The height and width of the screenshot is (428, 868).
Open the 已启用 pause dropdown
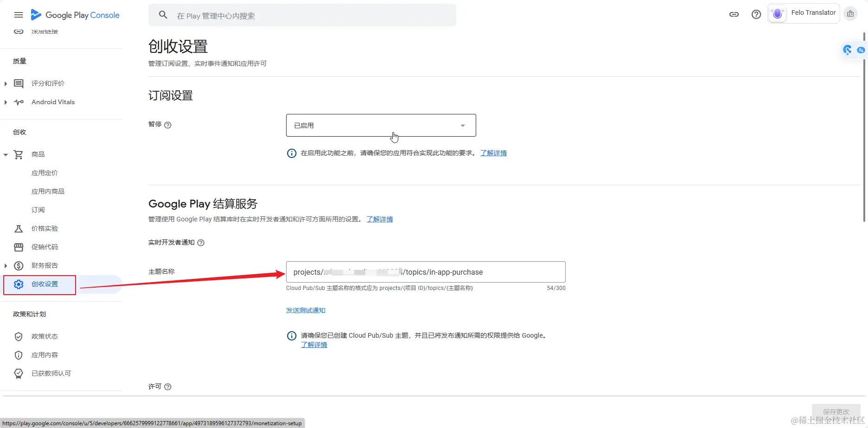(x=381, y=126)
